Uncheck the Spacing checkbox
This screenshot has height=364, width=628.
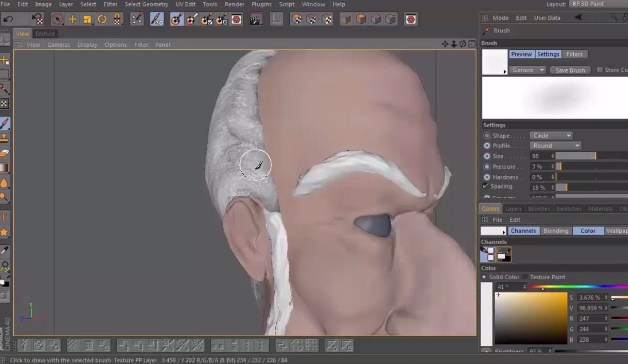(x=486, y=186)
